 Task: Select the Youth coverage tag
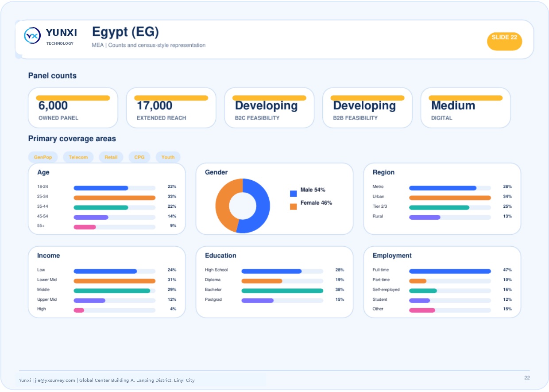click(168, 157)
